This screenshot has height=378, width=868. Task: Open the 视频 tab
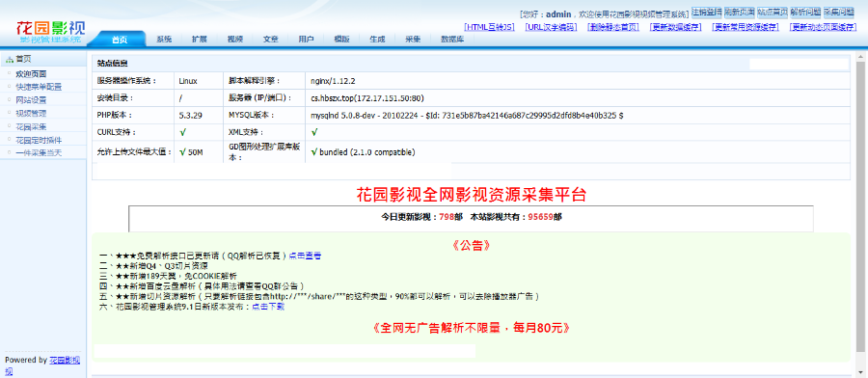[234, 40]
